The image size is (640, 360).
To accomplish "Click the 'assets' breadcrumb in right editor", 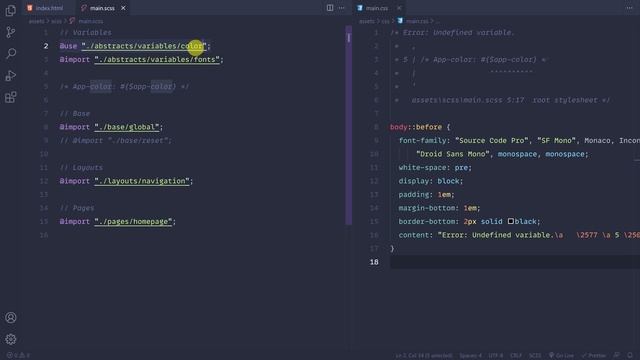I will coord(367,21).
